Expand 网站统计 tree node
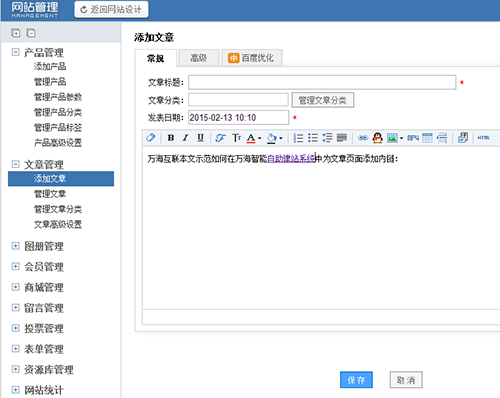 pos(15,390)
